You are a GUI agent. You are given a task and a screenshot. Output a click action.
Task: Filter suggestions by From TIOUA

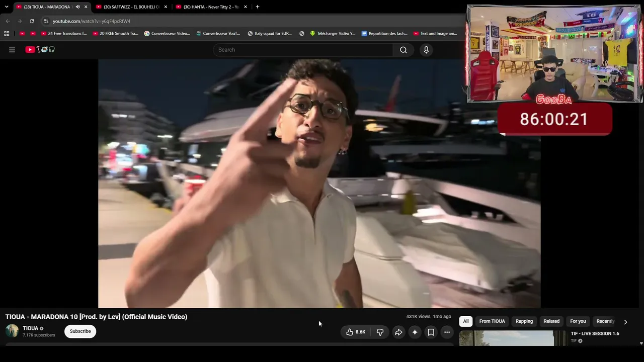[492, 321]
